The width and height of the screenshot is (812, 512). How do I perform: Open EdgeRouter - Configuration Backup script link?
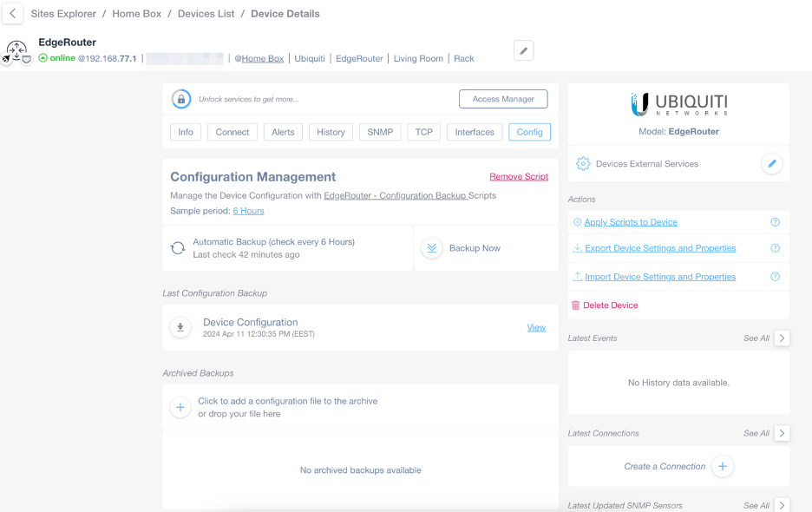coord(396,196)
